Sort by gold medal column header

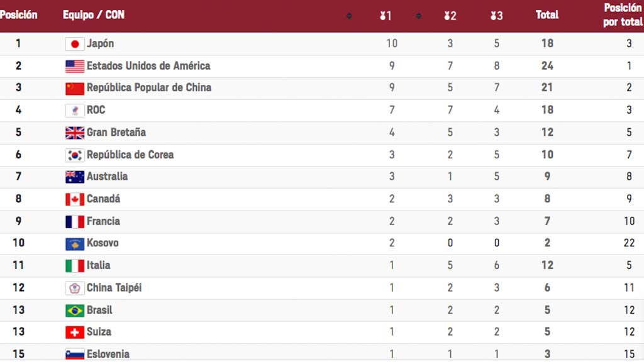[x=386, y=16]
